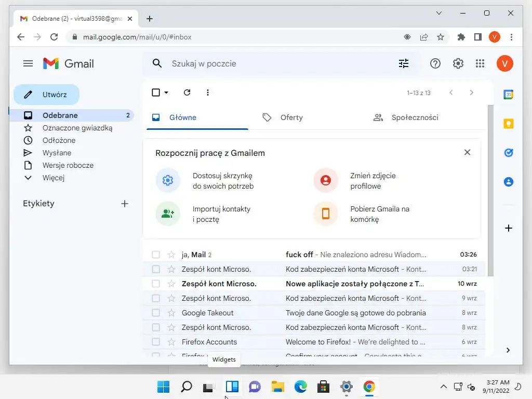The image size is (532, 399).
Task: Open the main menu hamburger icon
Action: 28,63
